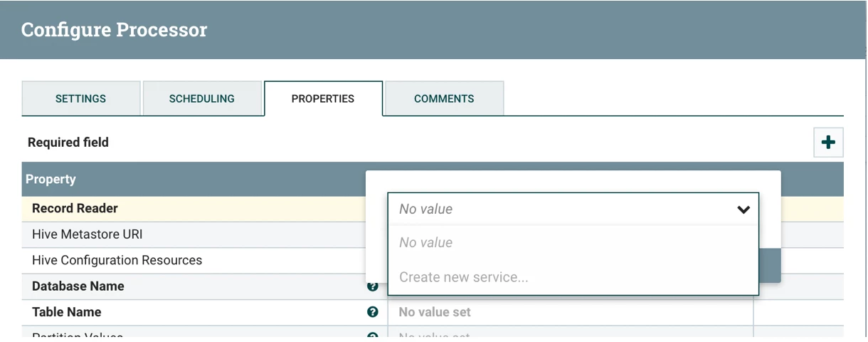Show help for Database Name property
Viewport: 868px width, 342px height.
[x=372, y=286]
